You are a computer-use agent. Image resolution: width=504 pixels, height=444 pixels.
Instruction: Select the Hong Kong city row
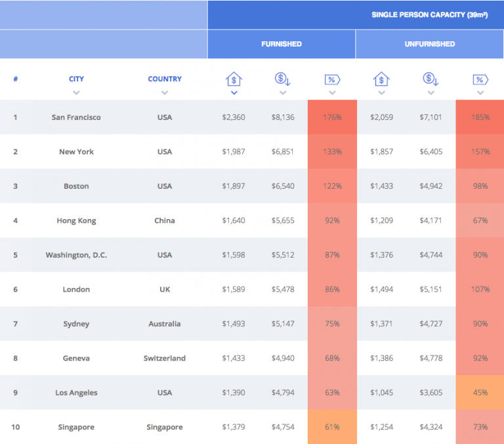click(76, 220)
